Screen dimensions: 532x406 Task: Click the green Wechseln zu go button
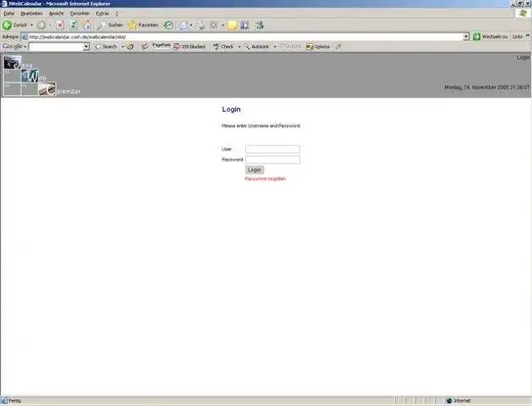[x=490, y=36]
